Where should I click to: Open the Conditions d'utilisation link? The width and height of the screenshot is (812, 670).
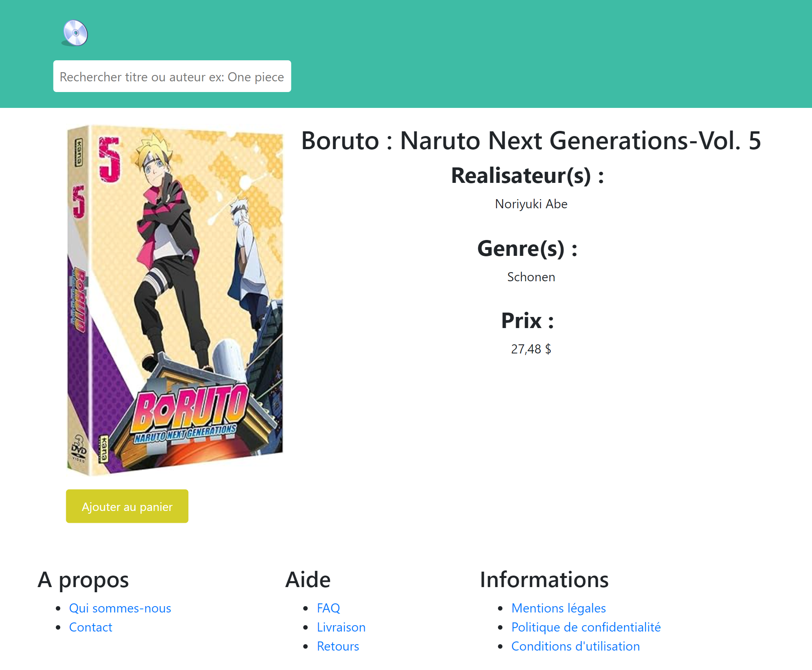point(575,646)
